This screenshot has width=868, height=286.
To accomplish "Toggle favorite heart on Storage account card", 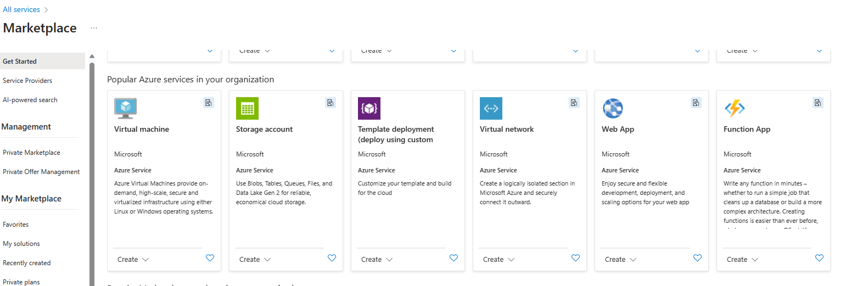I will [x=332, y=258].
